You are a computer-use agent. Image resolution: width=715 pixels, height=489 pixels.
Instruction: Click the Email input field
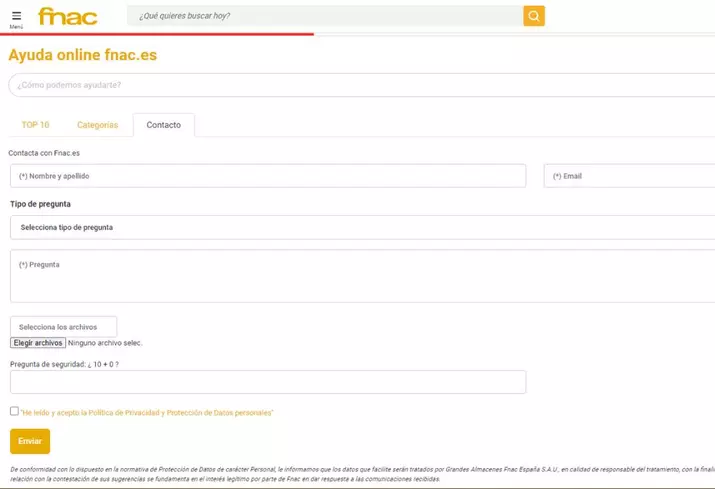point(629,176)
